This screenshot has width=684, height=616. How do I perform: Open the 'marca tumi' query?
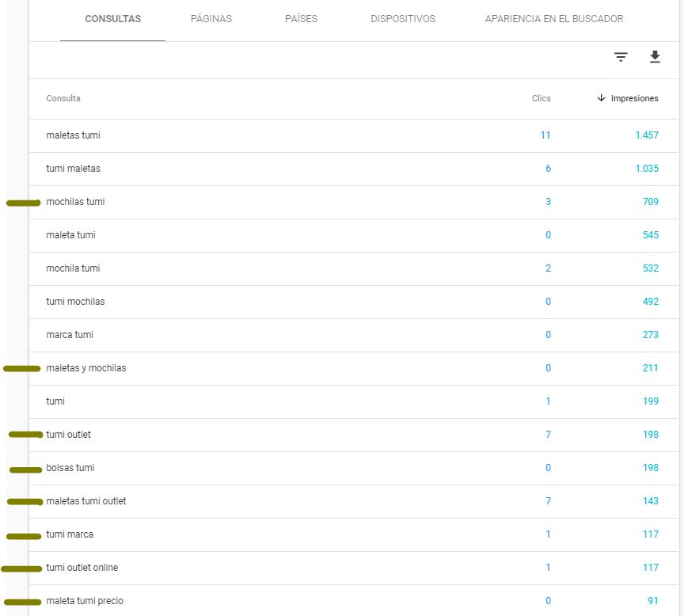click(70, 335)
